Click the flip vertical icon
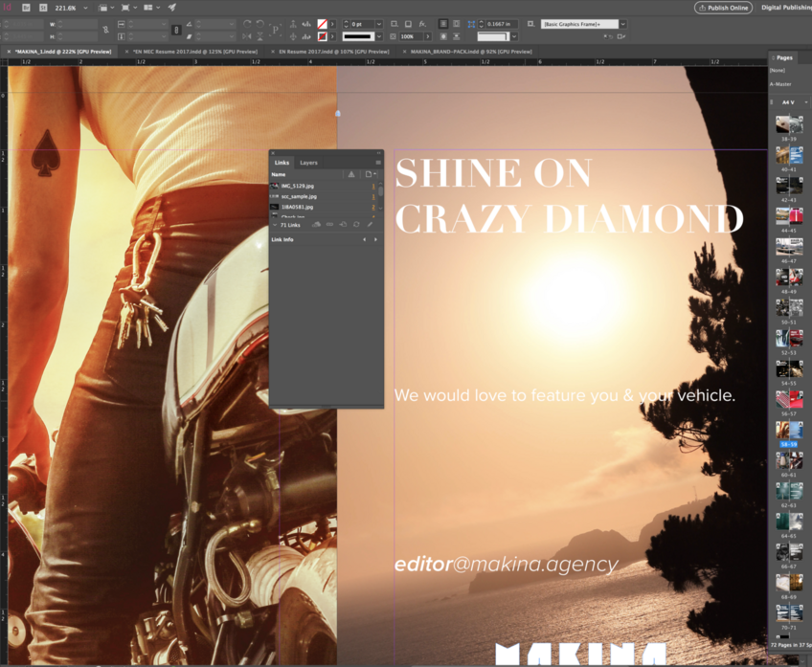812x667 pixels. point(259,36)
